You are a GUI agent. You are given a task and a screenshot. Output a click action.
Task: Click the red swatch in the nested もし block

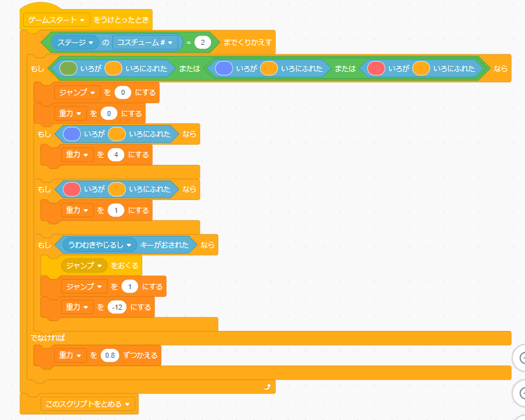(71, 189)
